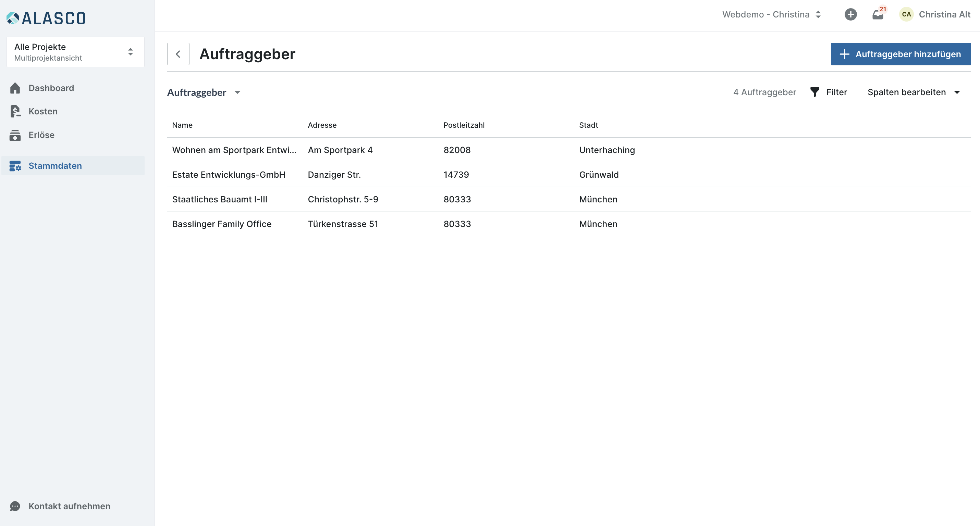Viewport: 980px width, 526px height.
Task: Open the Filter option
Action: click(829, 92)
